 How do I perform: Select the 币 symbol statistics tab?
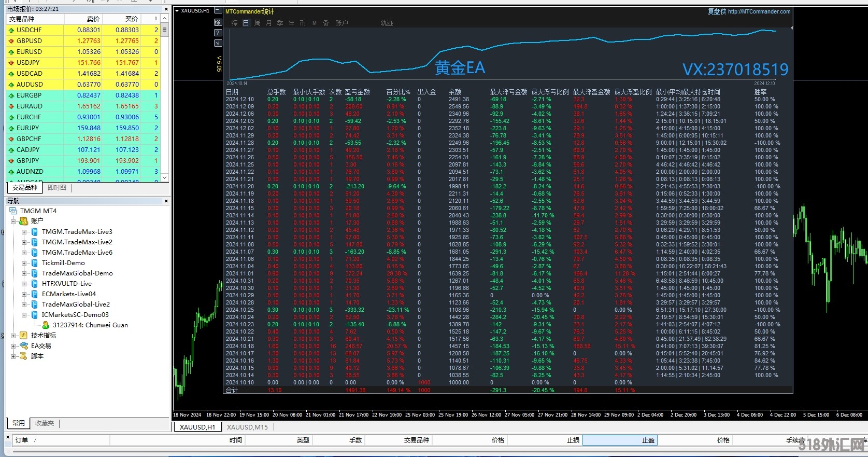point(303,23)
